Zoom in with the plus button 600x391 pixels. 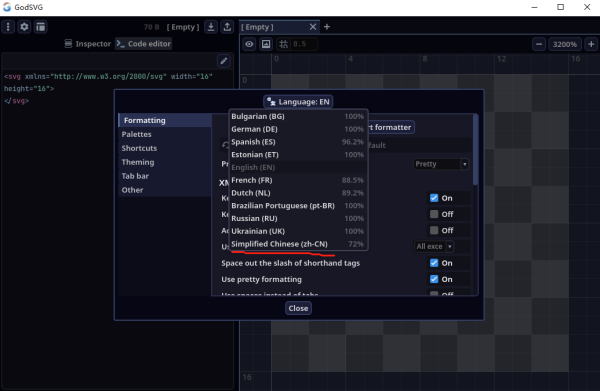click(x=591, y=44)
